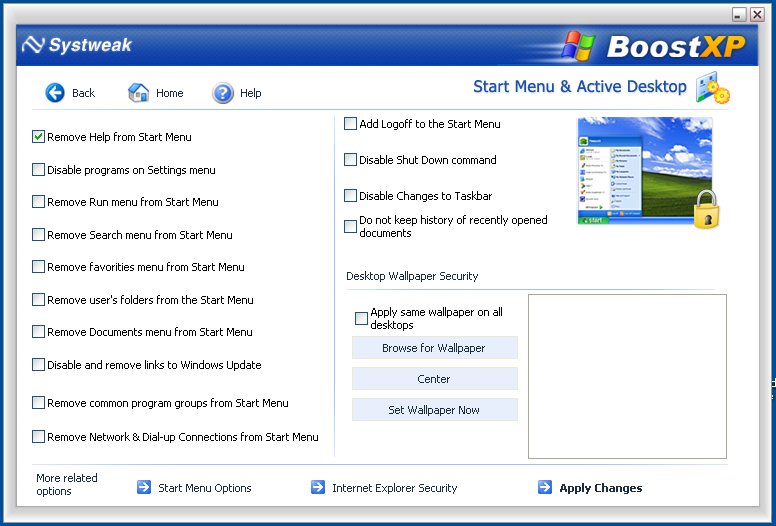The width and height of the screenshot is (776, 526).
Task: Minimize the BoostXP window
Action: pyautogui.click(x=739, y=15)
